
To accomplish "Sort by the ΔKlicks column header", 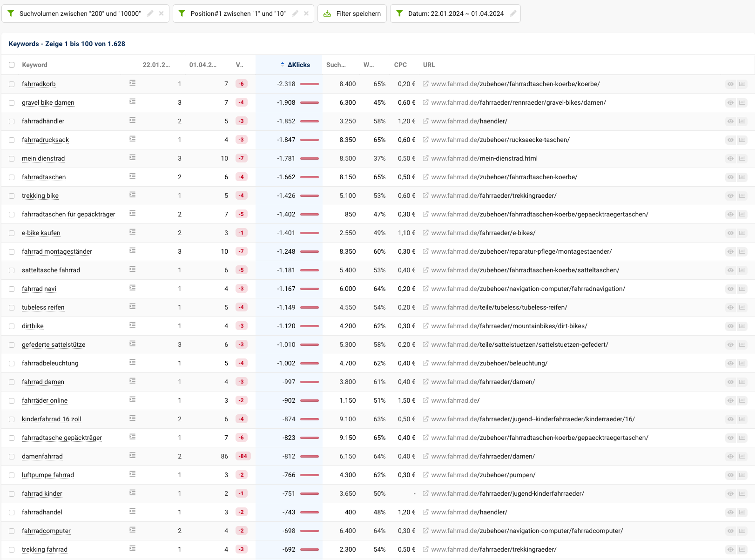I will [x=298, y=65].
